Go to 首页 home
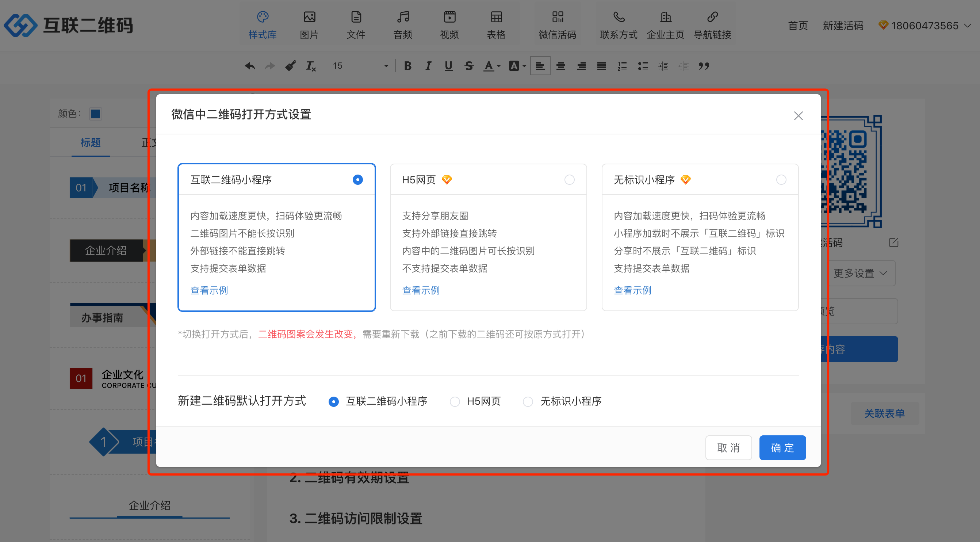 point(798,26)
